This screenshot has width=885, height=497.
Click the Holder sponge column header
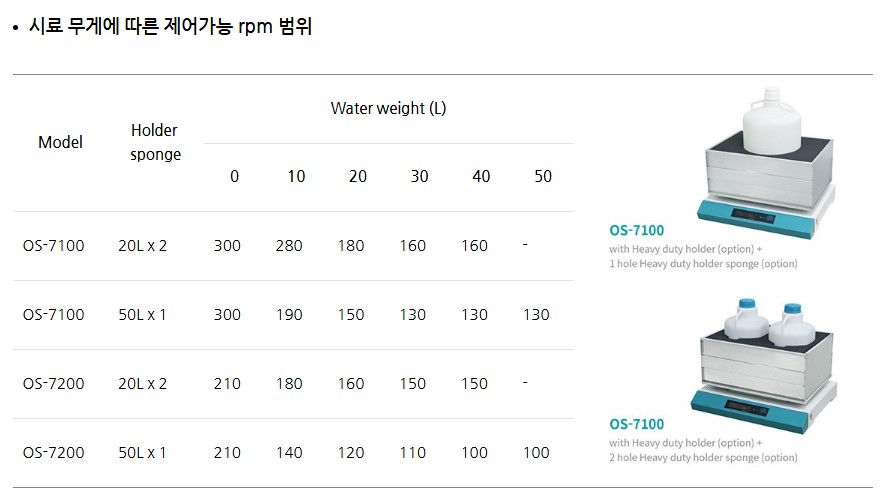tap(155, 142)
